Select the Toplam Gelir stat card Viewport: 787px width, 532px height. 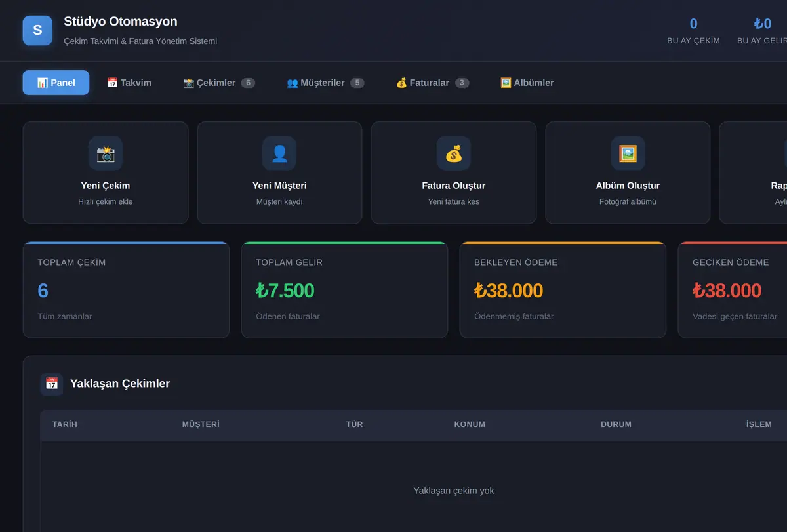(x=344, y=290)
